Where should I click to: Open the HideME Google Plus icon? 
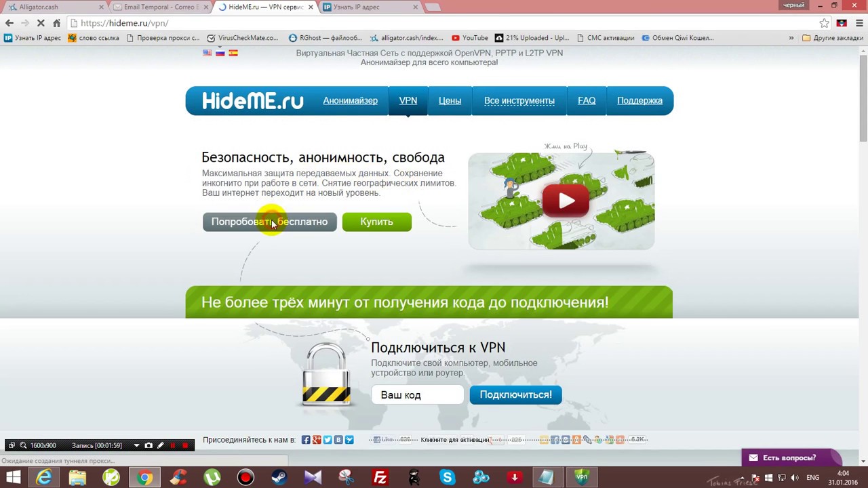tap(317, 440)
